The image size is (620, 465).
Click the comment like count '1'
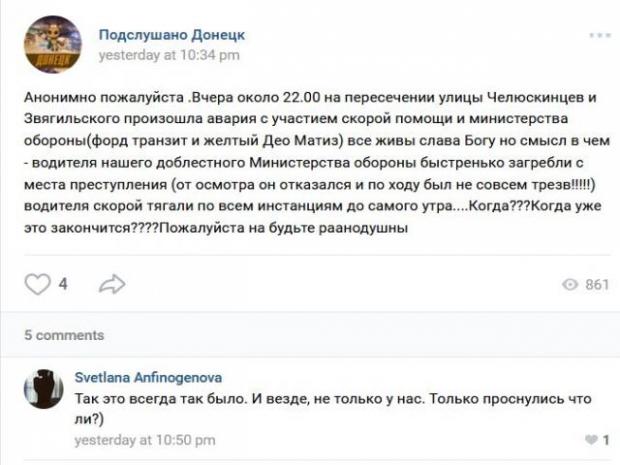click(606, 440)
